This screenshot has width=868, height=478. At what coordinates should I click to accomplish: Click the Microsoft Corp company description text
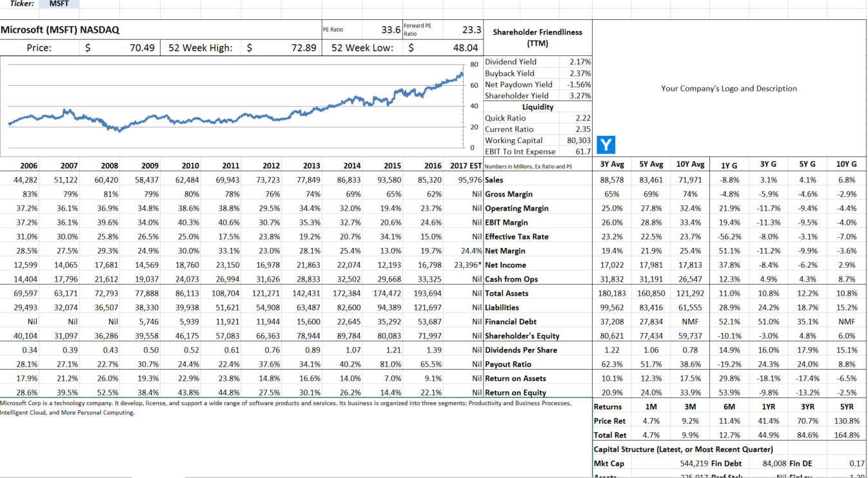point(286,408)
